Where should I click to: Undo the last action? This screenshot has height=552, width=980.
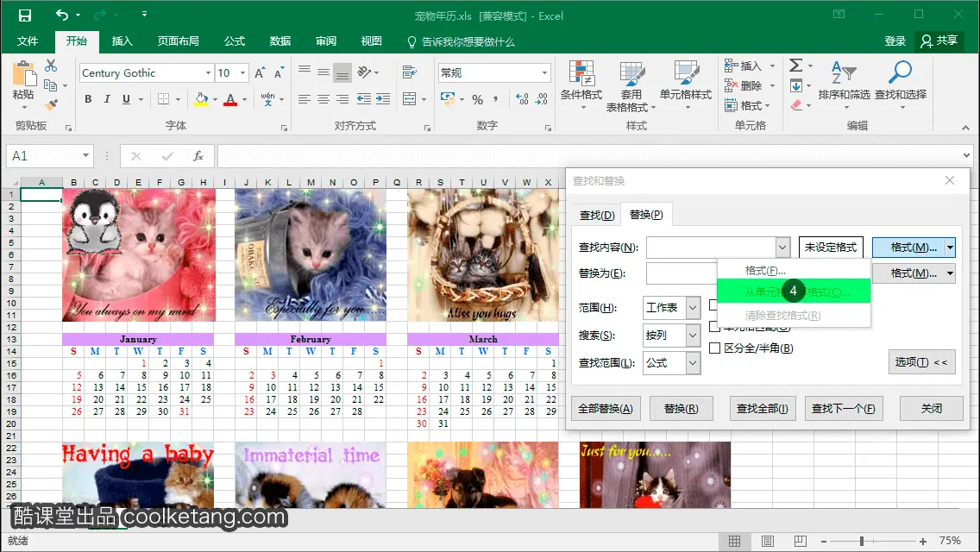(x=62, y=15)
